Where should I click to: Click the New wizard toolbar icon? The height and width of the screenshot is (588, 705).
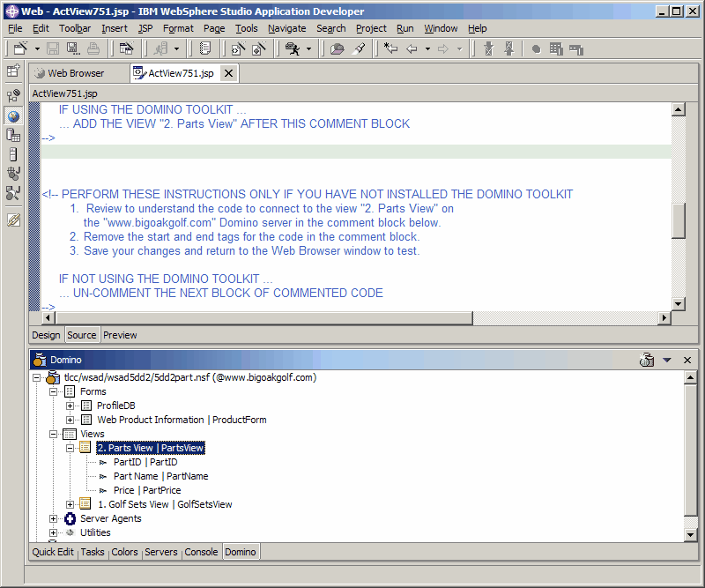point(20,48)
